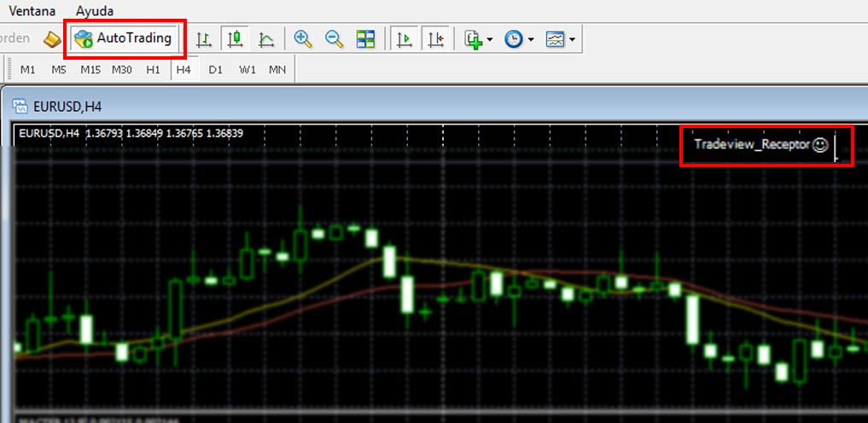This screenshot has width=868, height=423.
Task: Select M30 timeframe
Action: (x=122, y=70)
